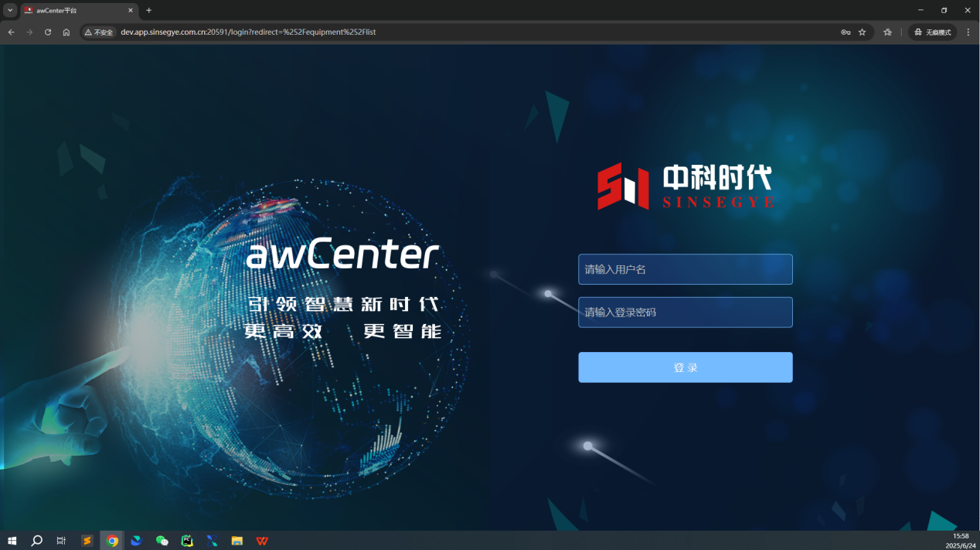This screenshot has width=980, height=550.
Task: Close the browser window
Action: 967,10
